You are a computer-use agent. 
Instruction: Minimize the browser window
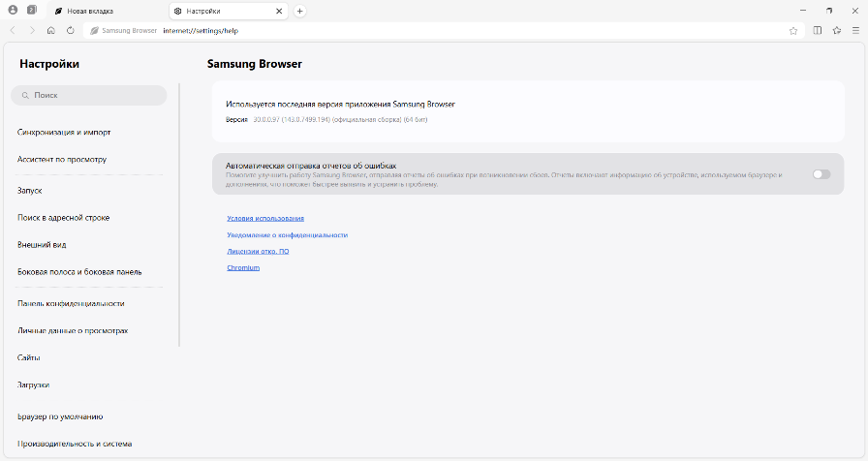(x=803, y=11)
